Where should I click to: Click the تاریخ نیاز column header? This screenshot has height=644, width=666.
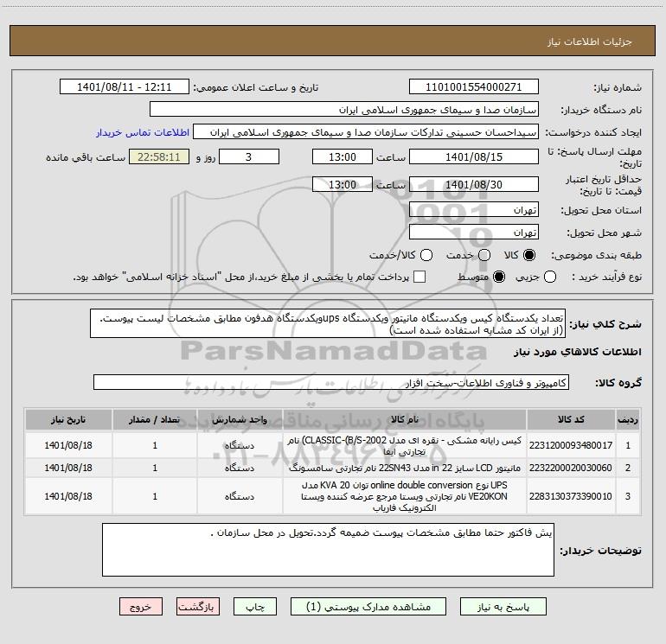tap(68, 419)
